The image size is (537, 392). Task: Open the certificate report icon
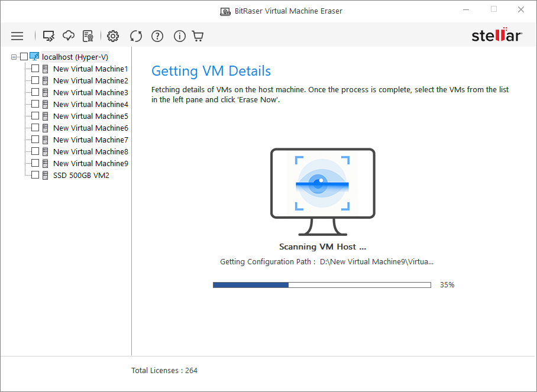(88, 36)
